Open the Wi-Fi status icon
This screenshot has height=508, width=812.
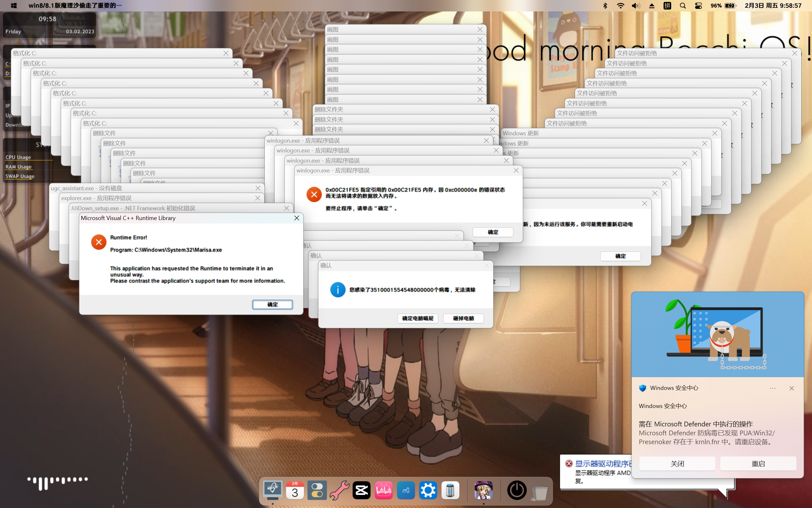tap(620, 6)
